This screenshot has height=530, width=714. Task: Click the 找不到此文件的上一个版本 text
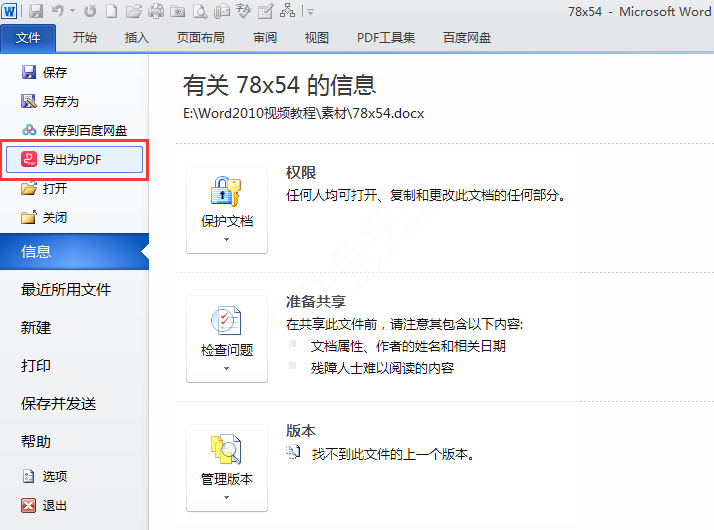(x=393, y=454)
